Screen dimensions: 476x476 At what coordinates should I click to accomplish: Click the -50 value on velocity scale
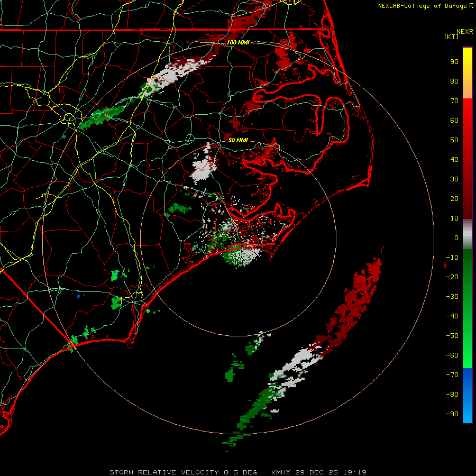click(452, 336)
